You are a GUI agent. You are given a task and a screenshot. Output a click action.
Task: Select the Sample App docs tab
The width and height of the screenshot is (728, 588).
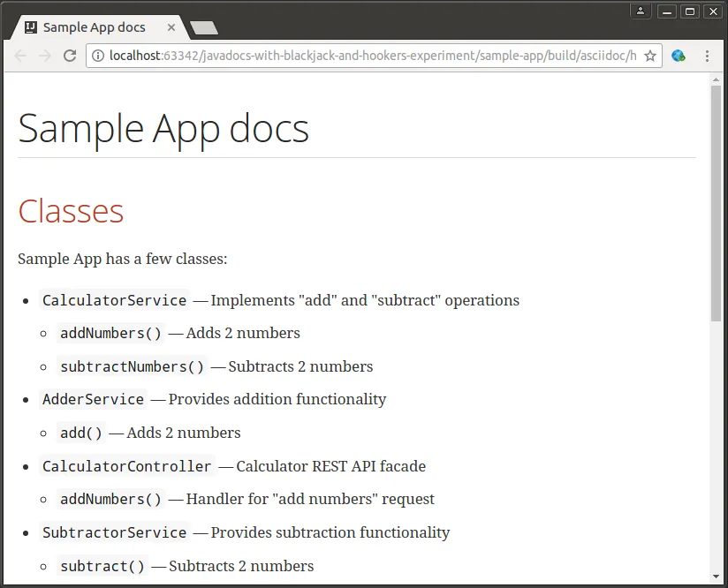tap(95, 27)
